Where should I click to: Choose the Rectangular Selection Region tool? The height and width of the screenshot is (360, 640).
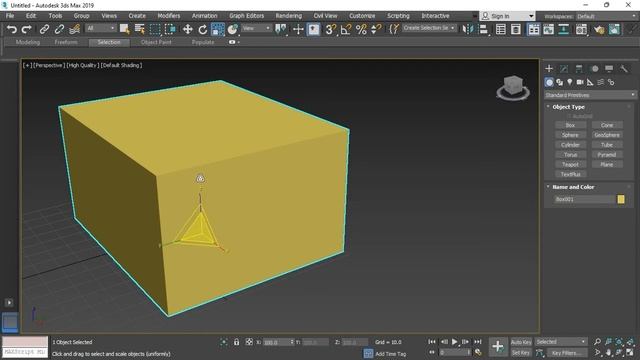(x=155, y=29)
